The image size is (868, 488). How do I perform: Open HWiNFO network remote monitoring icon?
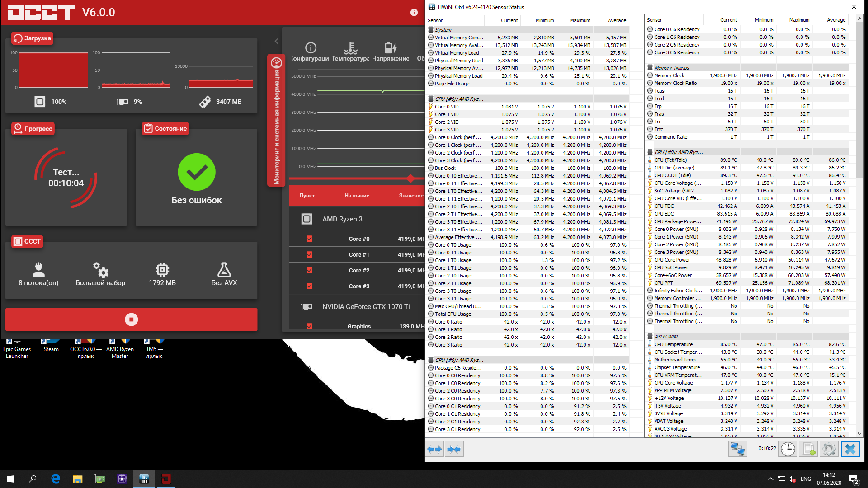pyautogui.click(x=737, y=449)
